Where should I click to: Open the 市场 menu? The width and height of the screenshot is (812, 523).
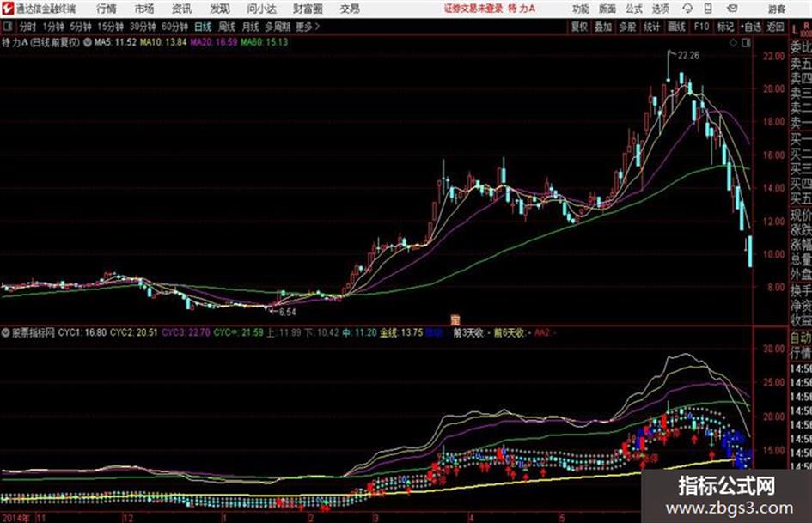144,9
